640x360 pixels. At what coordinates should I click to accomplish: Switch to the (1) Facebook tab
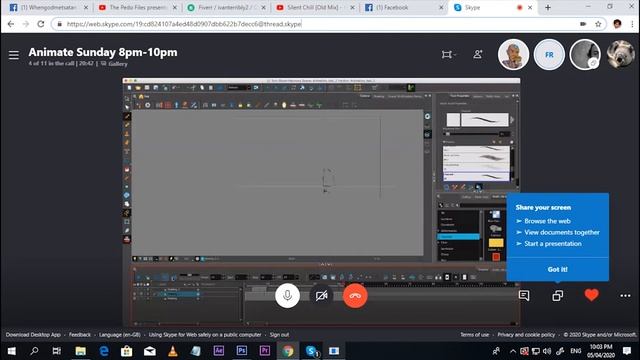(x=403, y=7)
